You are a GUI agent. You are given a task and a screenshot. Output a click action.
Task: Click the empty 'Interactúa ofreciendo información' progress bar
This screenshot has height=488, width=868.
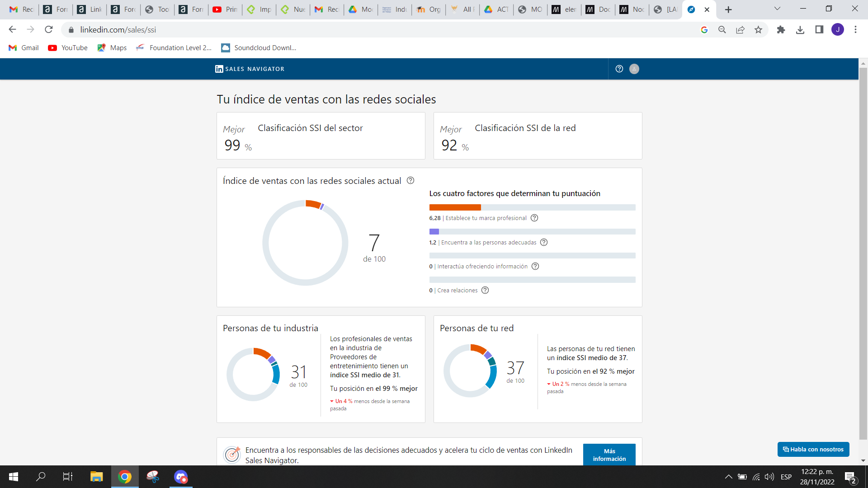tap(532, 255)
